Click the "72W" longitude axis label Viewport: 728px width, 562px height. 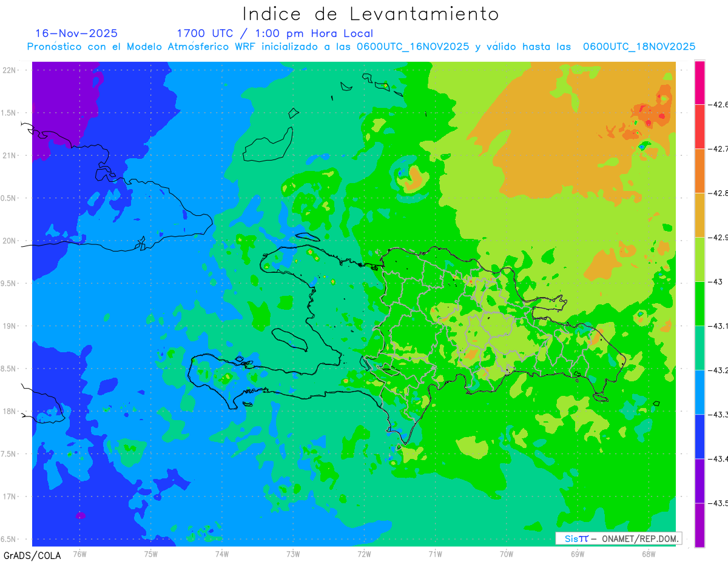point(364,554)
